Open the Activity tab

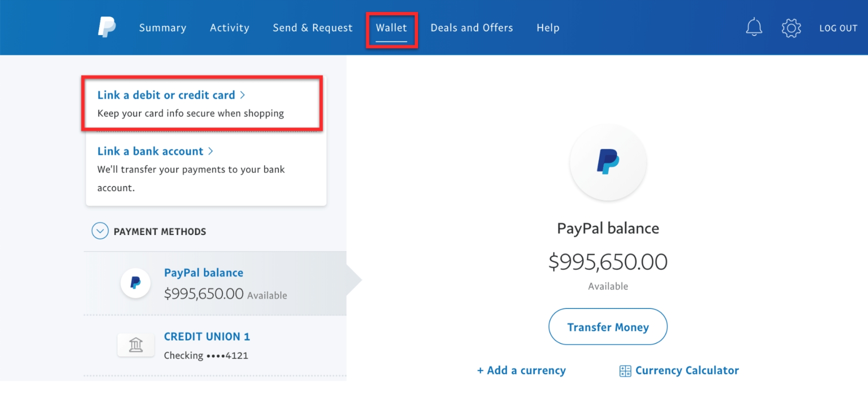tap(229, 28)
